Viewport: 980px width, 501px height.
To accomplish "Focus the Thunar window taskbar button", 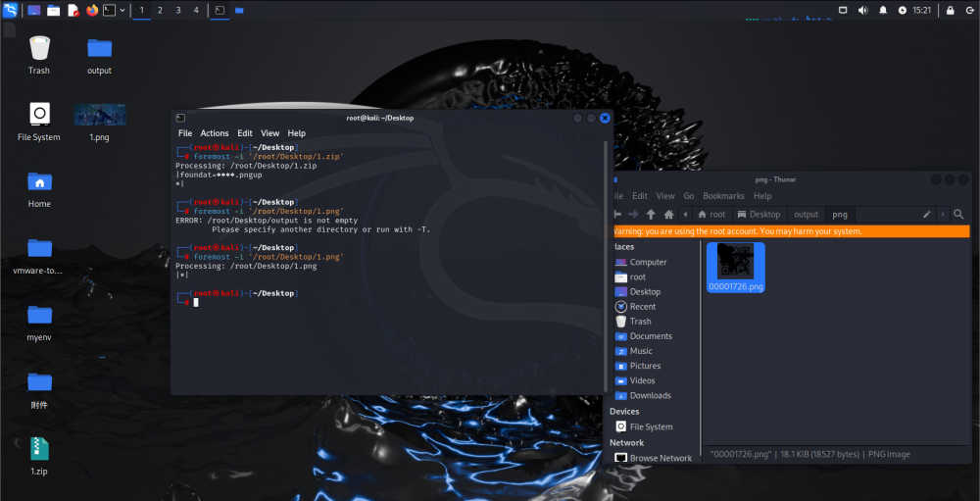I will click(x=239, y=10).
